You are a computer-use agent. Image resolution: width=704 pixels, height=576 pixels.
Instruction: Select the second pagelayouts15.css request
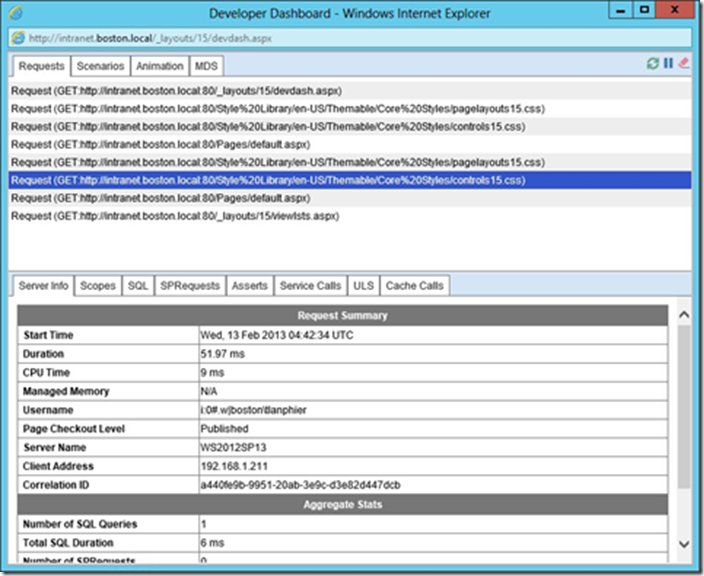350,162
